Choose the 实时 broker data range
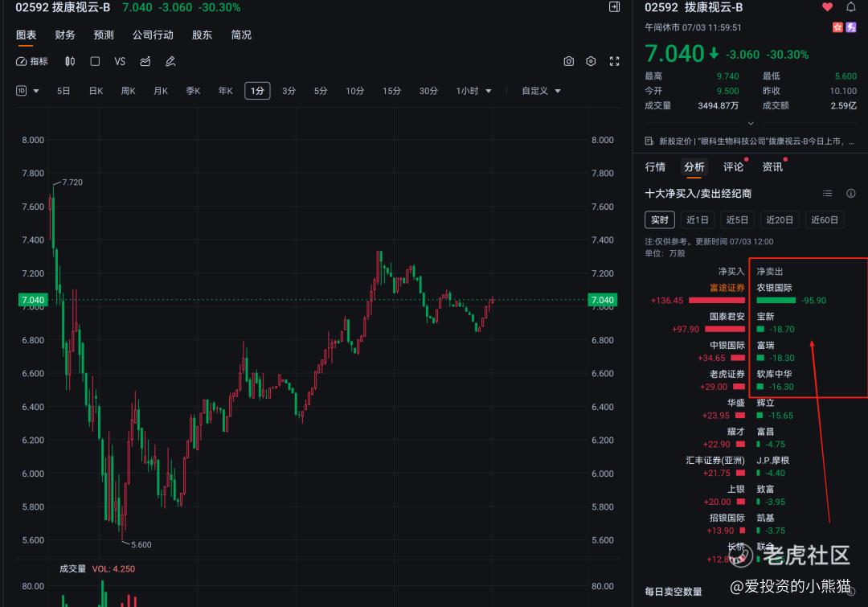Screen dimensions: 868x607 point(660,219)
